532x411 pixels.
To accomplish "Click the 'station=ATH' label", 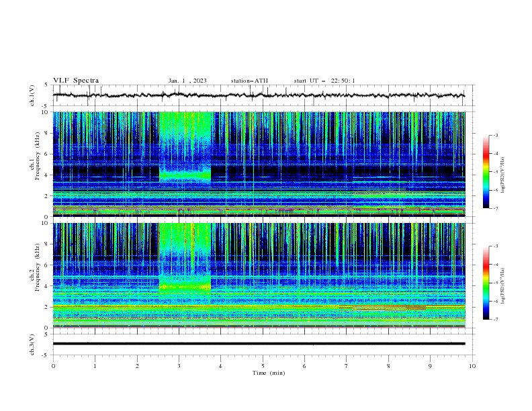I will coord(249,81).
